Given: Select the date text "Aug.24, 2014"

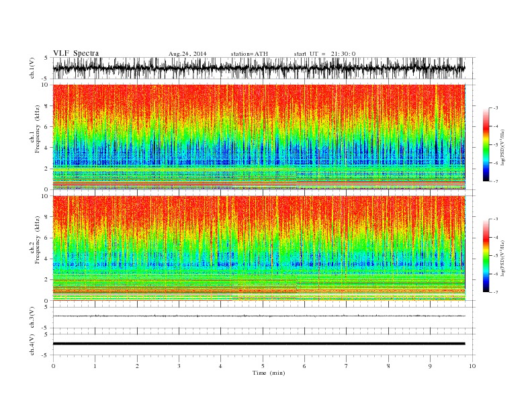Looking at the screenshot, I should click(x=187, y=54).
